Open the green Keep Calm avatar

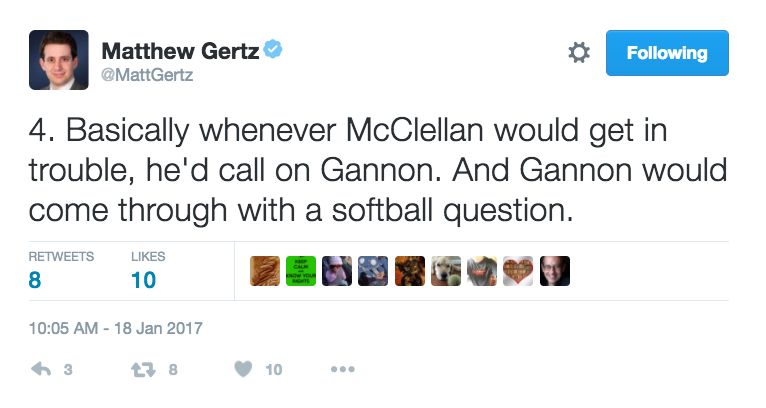tap(301, 271)
